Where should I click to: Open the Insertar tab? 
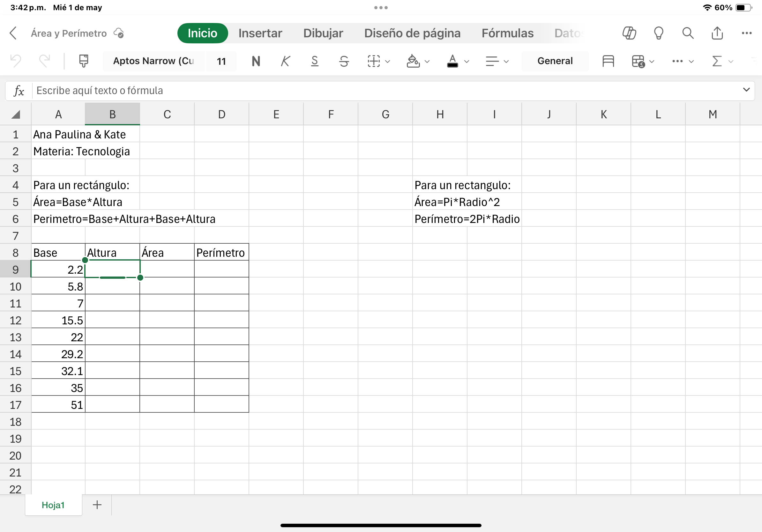pos(260,33)
